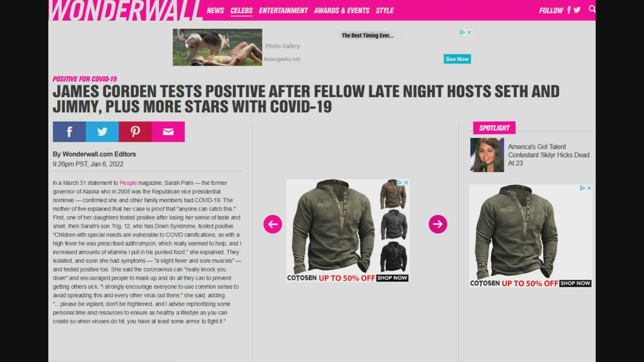Image resolution: width=644 pixels, height=362 pixels.
Task: Open Skilyr Hicks spotlight thumbnail
Action: pyautogui.click(x=487, y=155)
